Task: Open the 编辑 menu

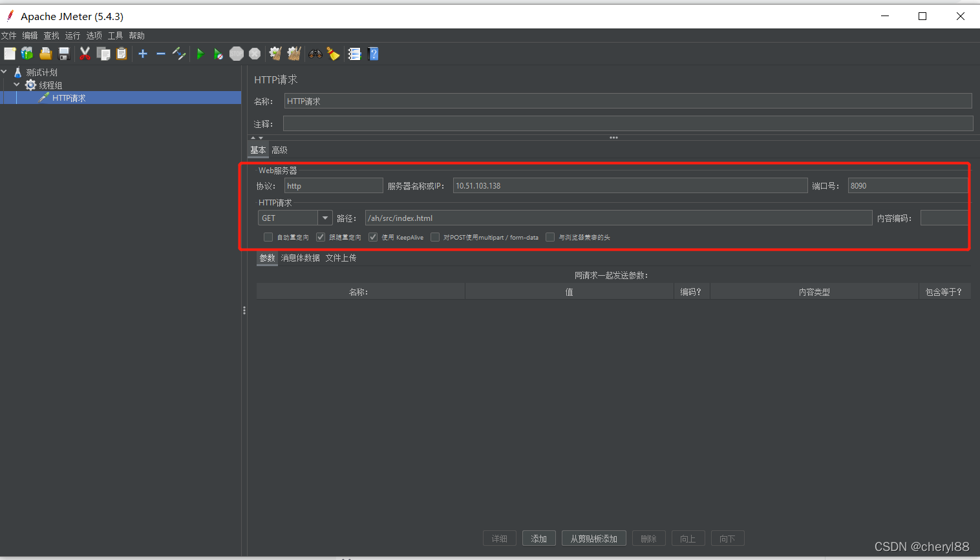Action: click(30, 36)
